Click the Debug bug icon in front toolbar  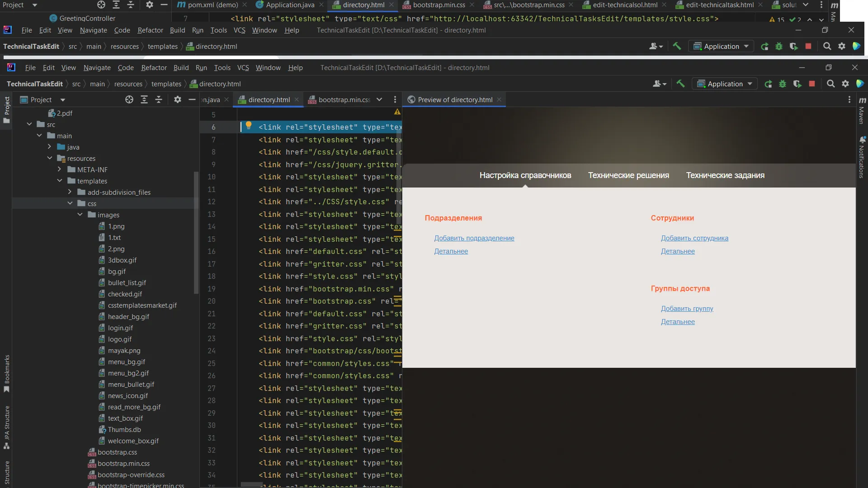click(783, 84)
